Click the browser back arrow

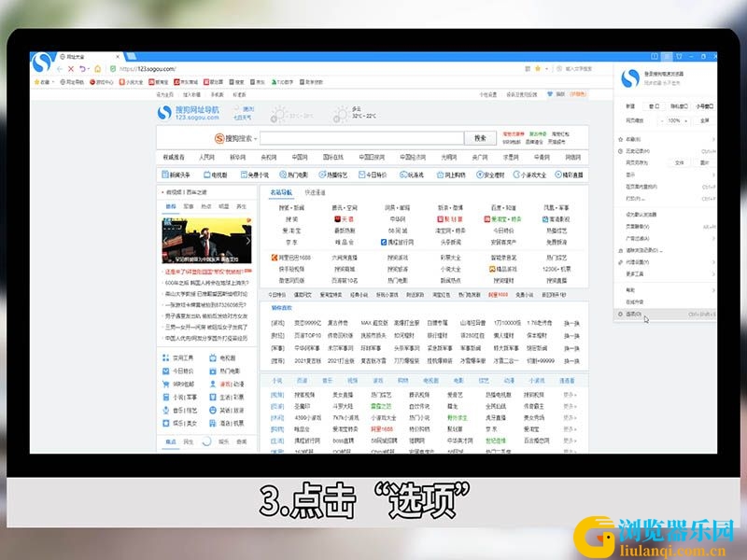pyautogui.click(x=60, y=69)
